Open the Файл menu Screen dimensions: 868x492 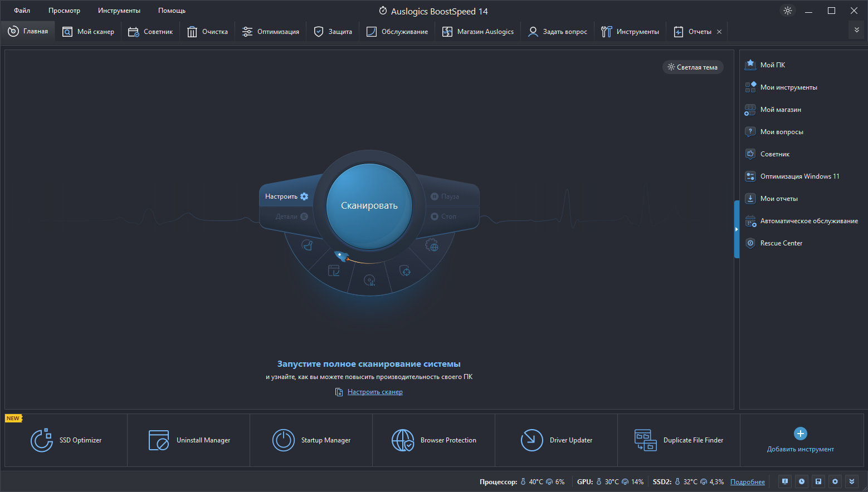22,11
